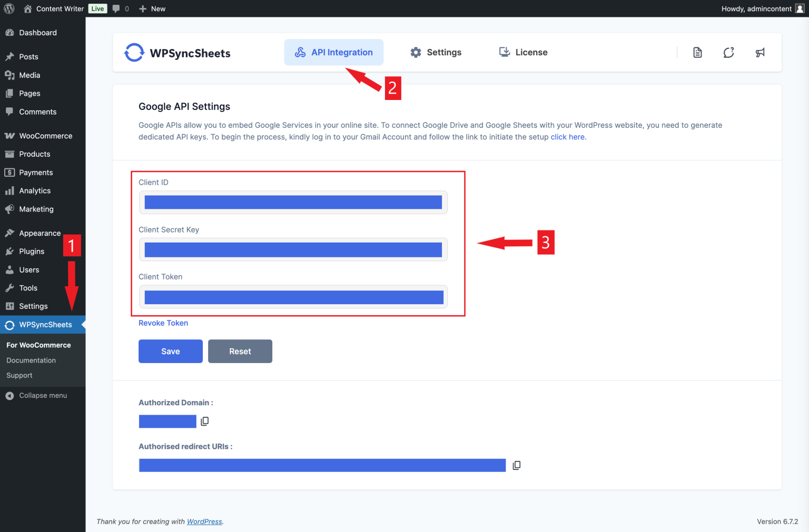
Task: Click the WPSyncSheets sync logo icon
Action: click(134, 53)
